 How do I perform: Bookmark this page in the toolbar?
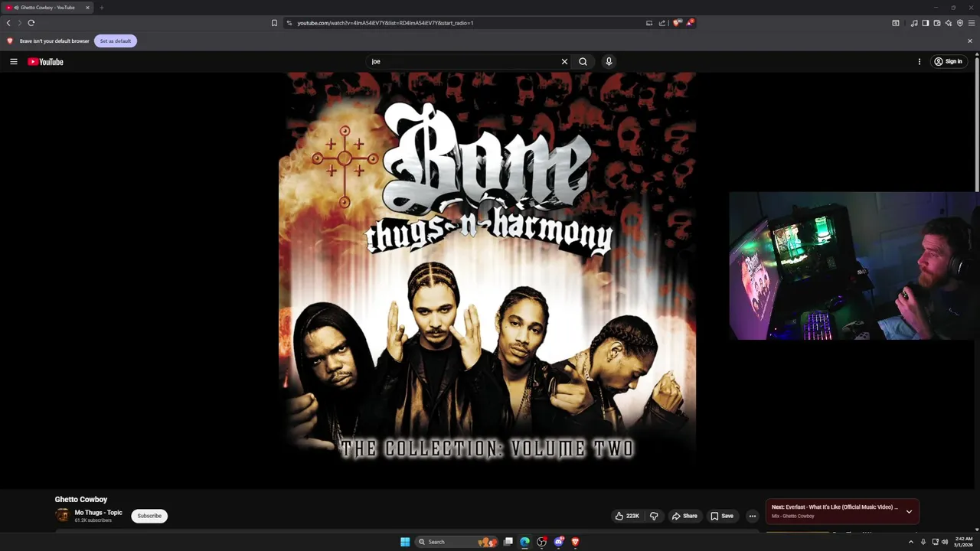274,23
